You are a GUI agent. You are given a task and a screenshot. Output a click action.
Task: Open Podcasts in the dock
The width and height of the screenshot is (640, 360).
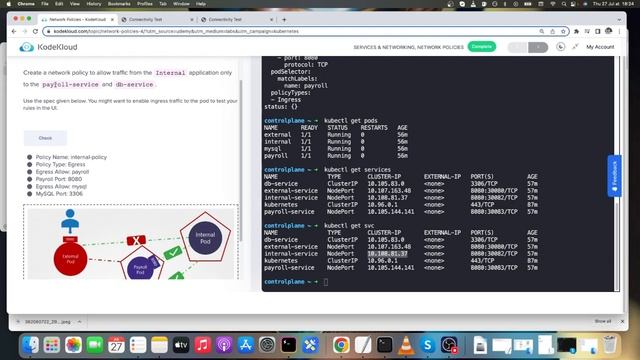coord(224,345)
